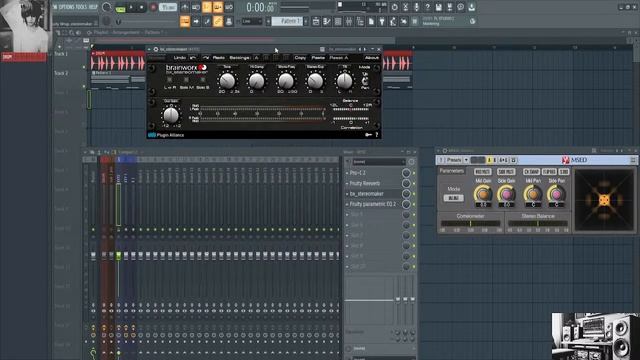This screenshot has height=360, width=640.
Task: Click Paste in bx_stereomaker toolbar
Action: [x=318, y=58]
